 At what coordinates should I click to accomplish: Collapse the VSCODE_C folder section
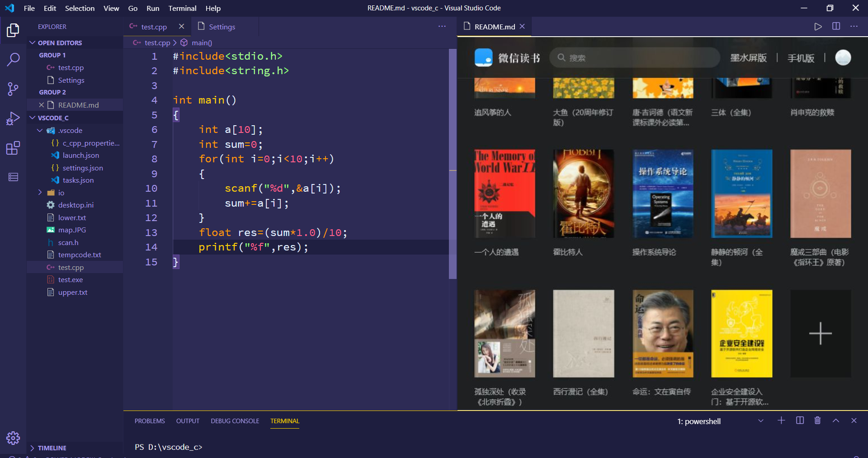32,118
